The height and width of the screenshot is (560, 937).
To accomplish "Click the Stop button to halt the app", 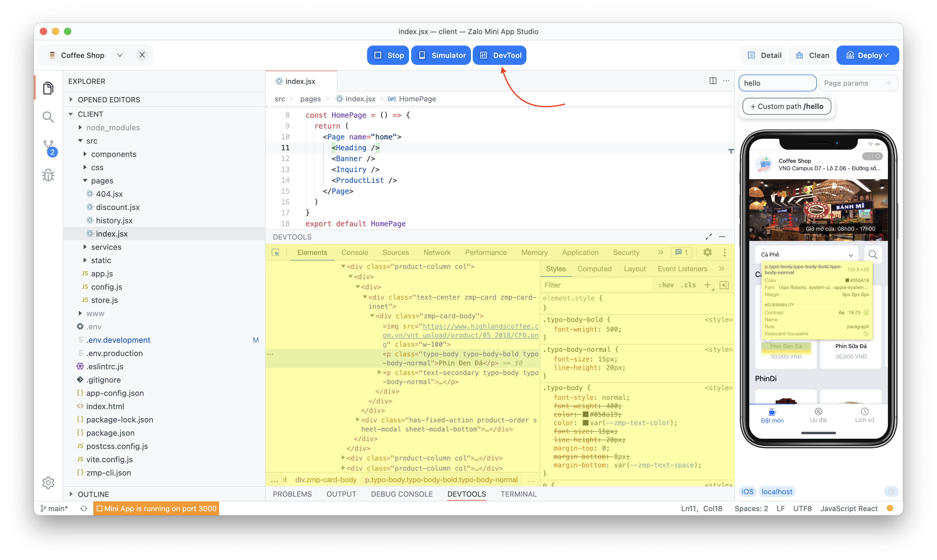I will coord(388,55).
